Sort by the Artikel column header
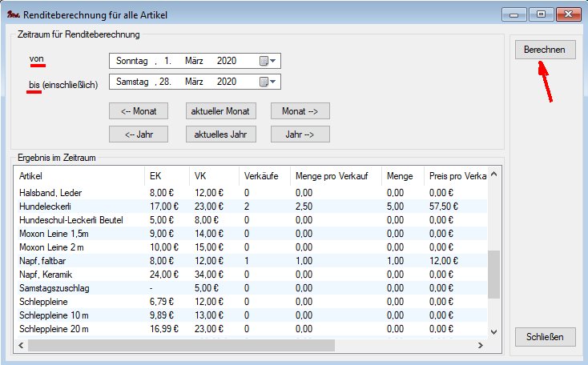Viewport: 588px width, 365px height. [x=79, y=175]
